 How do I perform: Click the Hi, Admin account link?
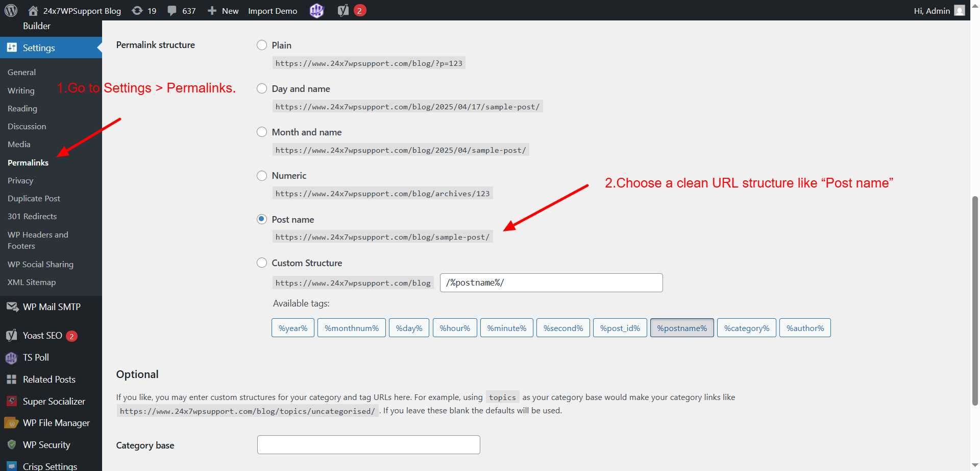tap(932, 11)
